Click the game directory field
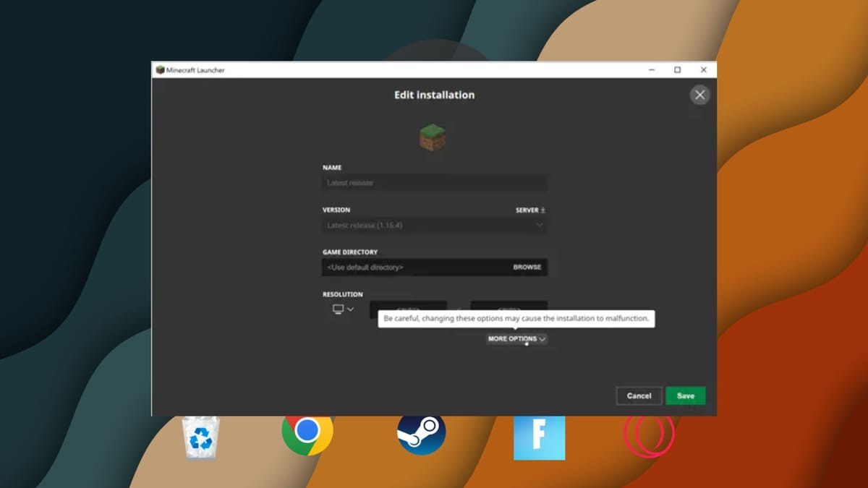 [x=405, y=267]
